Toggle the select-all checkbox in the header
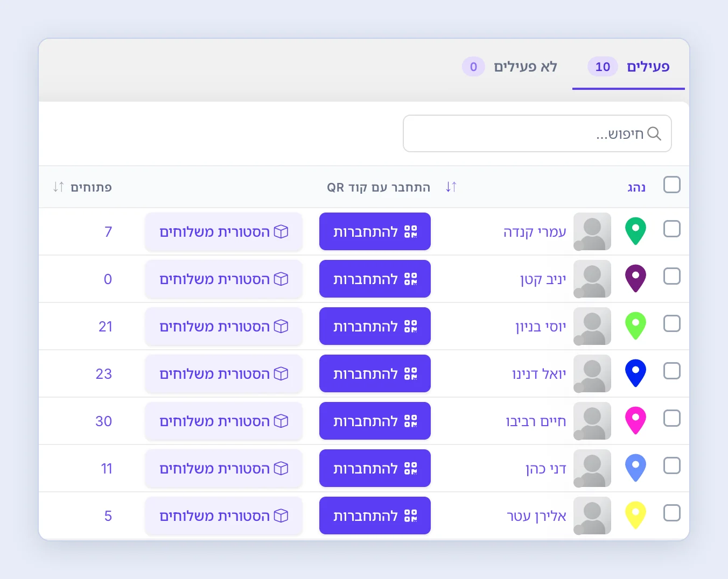Image resolution: width=728 pixels, height=579 pixels. click(672, 185)
